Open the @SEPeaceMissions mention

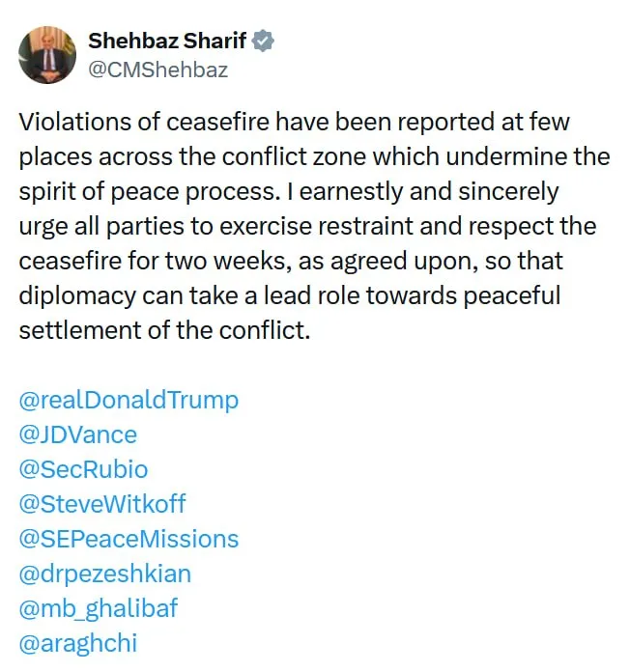[x=129, y=539]
